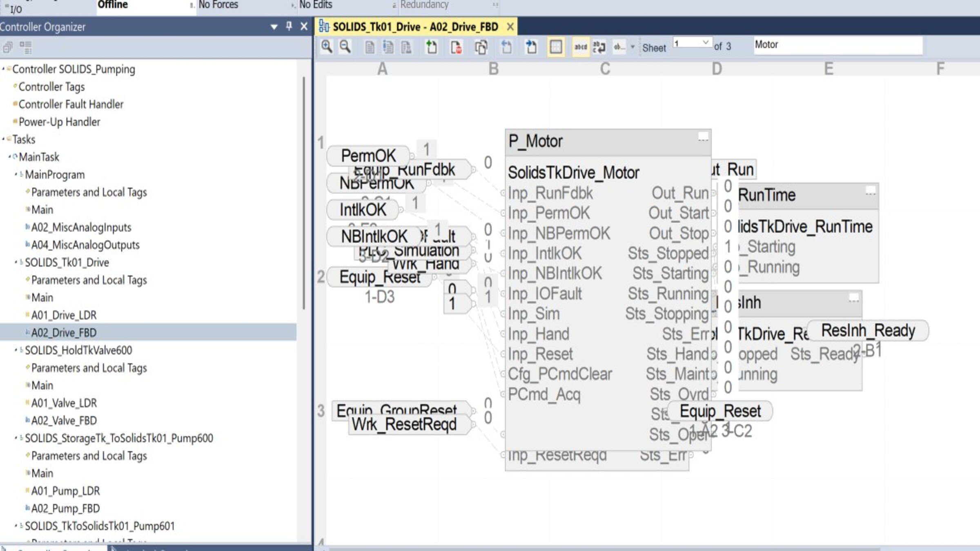The height and width of the screenshot is (551, 980).
Task: Click the third grey page icon in FBD toolbar
Action: (406, 48)
